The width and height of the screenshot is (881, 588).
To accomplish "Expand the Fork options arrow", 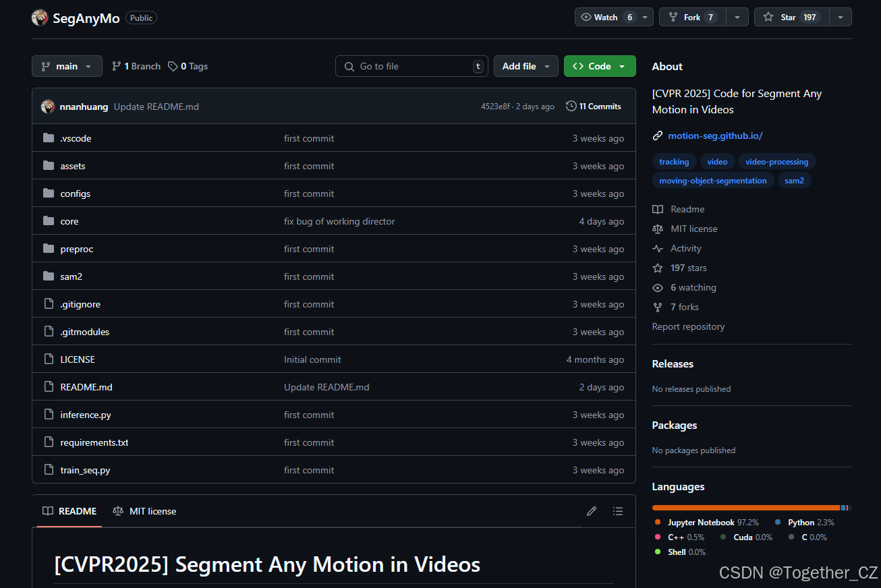I will pyautogui.click(x=737, y=17).
